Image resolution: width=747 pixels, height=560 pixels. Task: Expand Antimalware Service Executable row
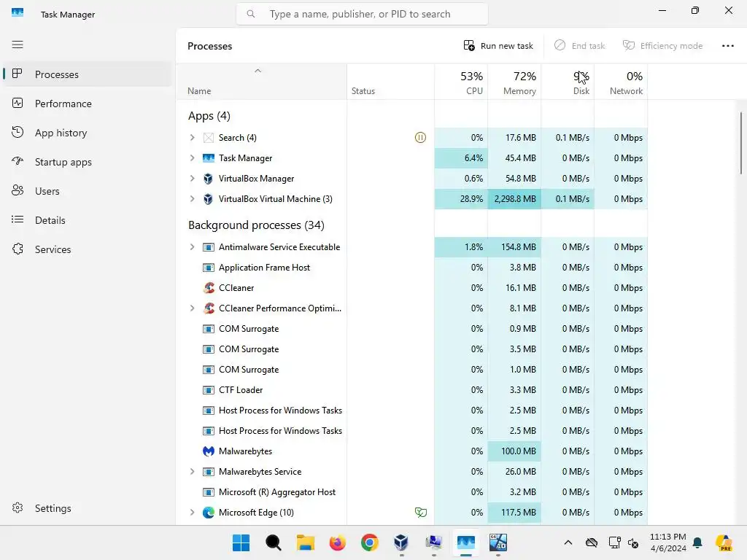[x=192, y=247]
